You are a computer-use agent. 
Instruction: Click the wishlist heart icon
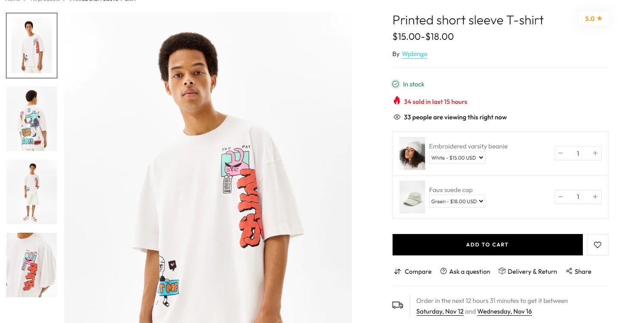point(597,245)
